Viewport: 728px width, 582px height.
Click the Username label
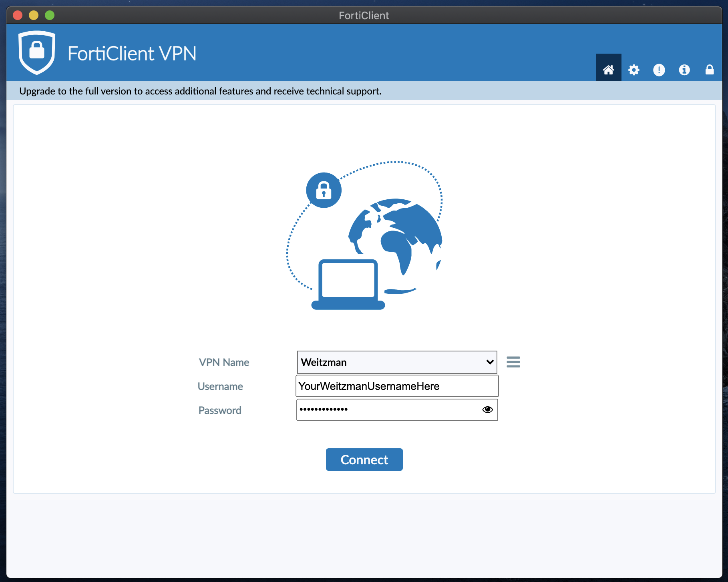(220, 386)
